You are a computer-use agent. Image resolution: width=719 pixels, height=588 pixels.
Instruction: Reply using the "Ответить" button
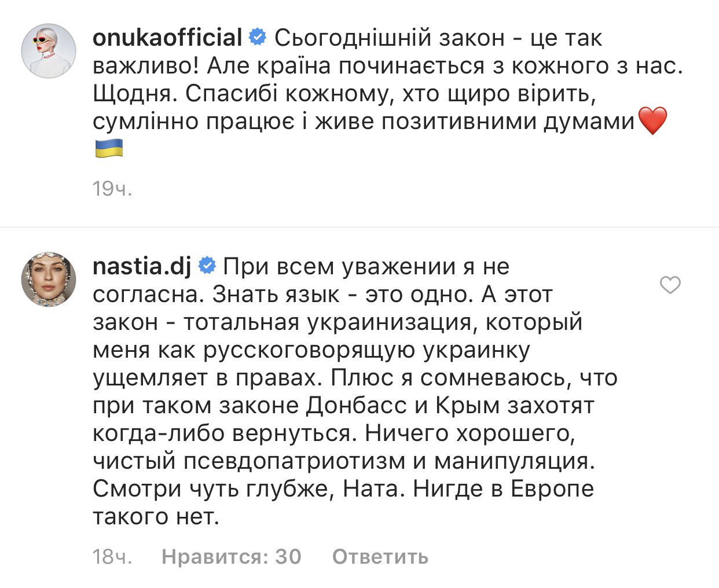[380, 556]
